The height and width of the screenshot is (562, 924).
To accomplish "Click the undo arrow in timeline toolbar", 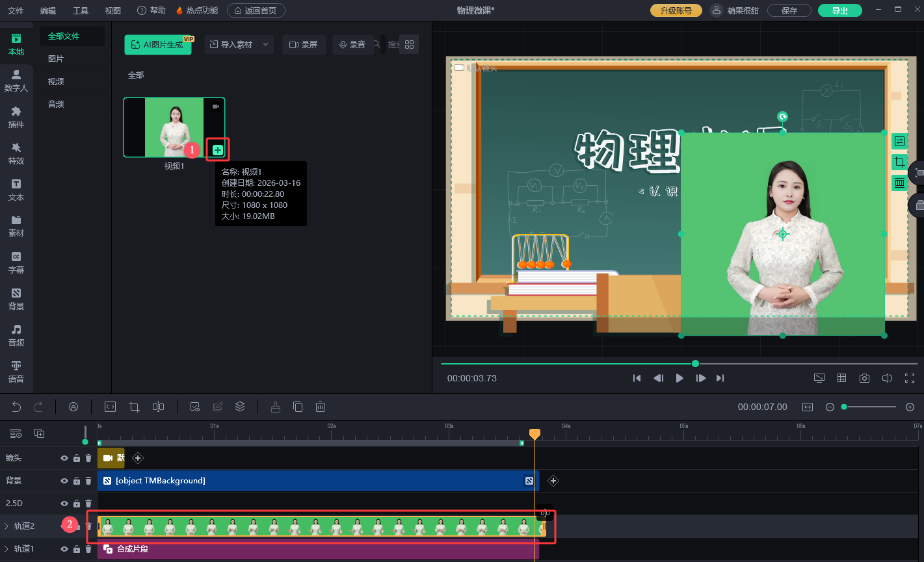I will tap(17, 407).
